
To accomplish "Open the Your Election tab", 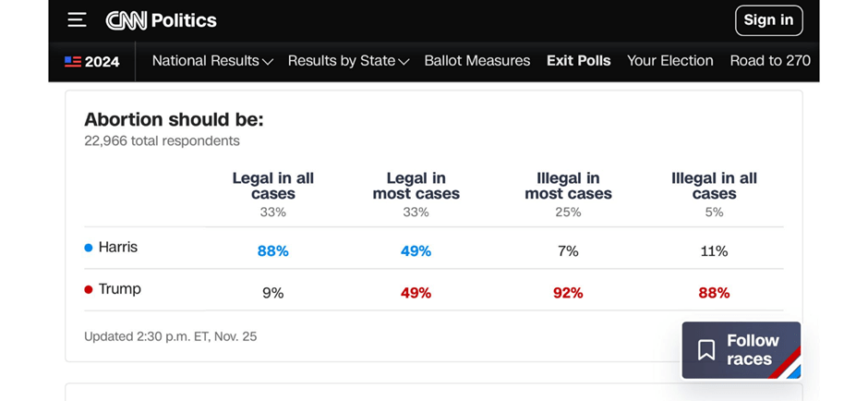I will coord(669,61).
